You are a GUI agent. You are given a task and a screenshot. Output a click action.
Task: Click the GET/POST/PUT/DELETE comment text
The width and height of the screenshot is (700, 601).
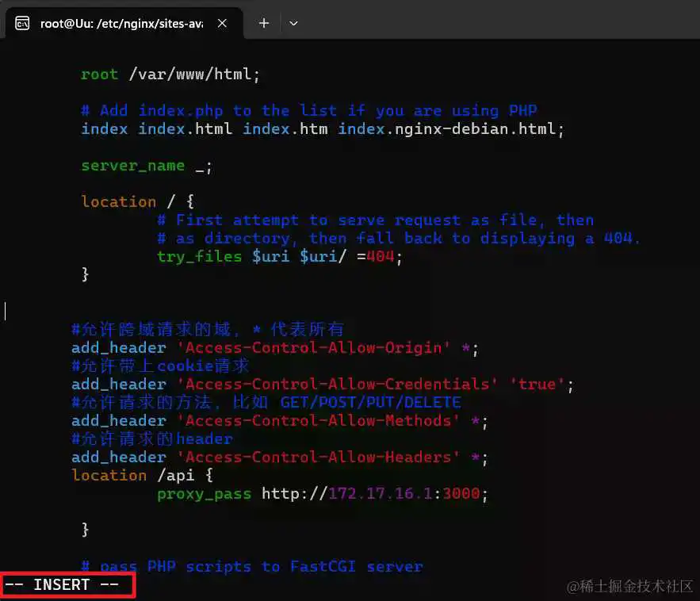(x=370, y=403)
